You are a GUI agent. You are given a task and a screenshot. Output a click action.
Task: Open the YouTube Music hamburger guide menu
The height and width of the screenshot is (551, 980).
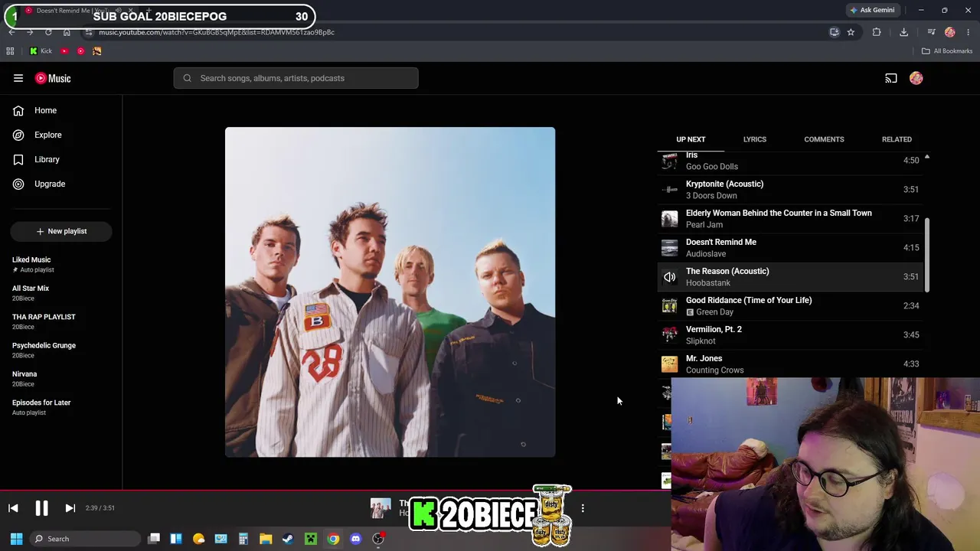(x=18, y=78)
